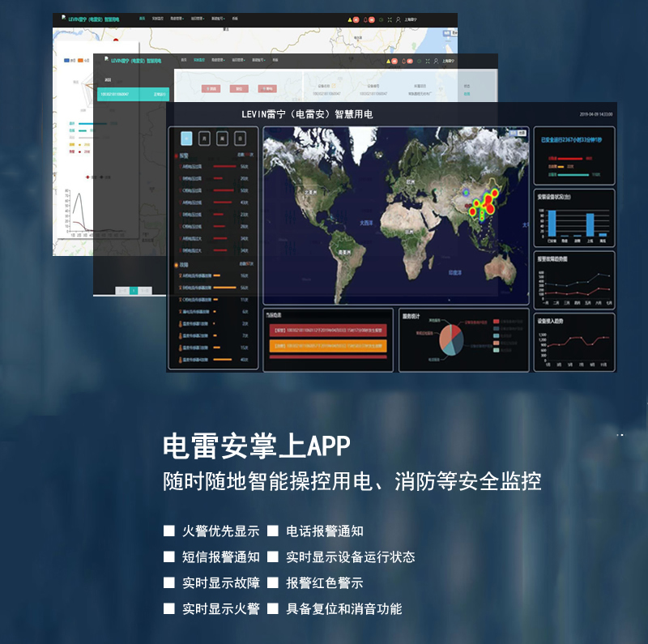This screenshot has height=644, width=648.
Task: Switch the dashboard period to 日
Action: pyautogui.click(x=241, y=139)
